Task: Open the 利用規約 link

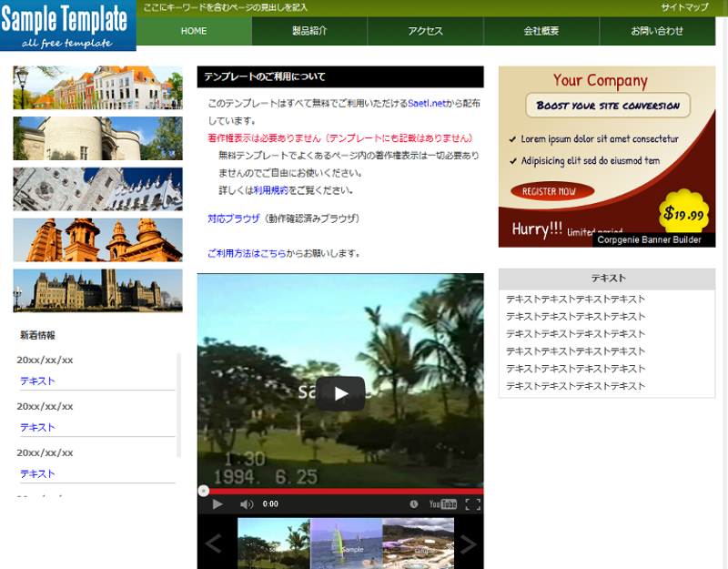Action: (x=270, y=190)
